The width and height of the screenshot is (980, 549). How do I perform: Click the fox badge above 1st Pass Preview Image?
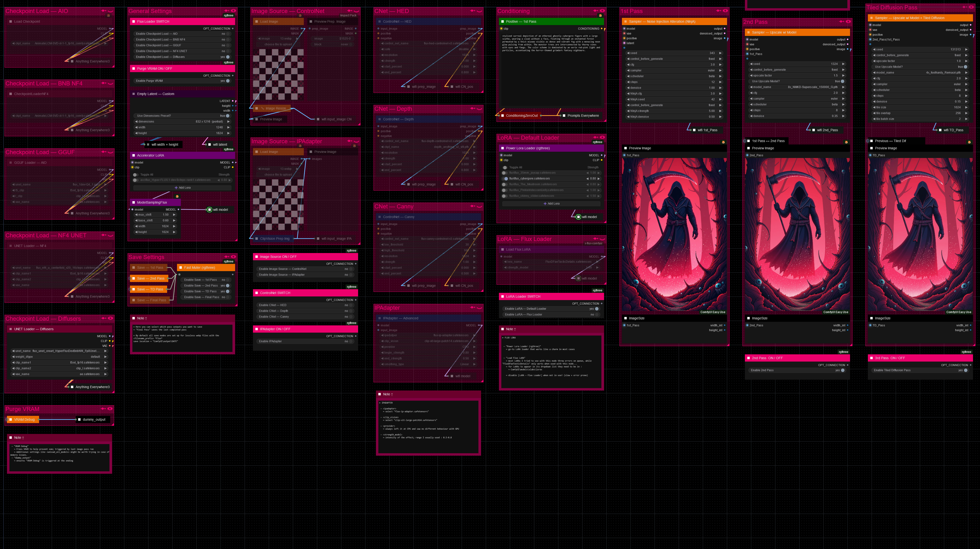723,142
